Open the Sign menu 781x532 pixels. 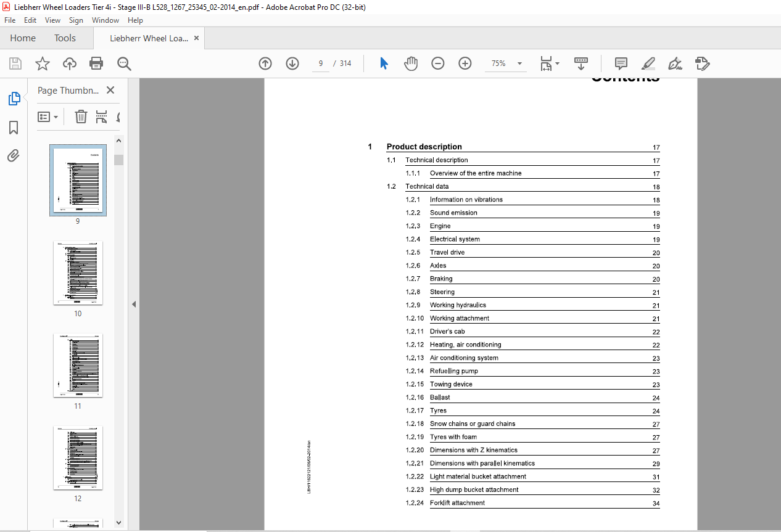(76, 20)
